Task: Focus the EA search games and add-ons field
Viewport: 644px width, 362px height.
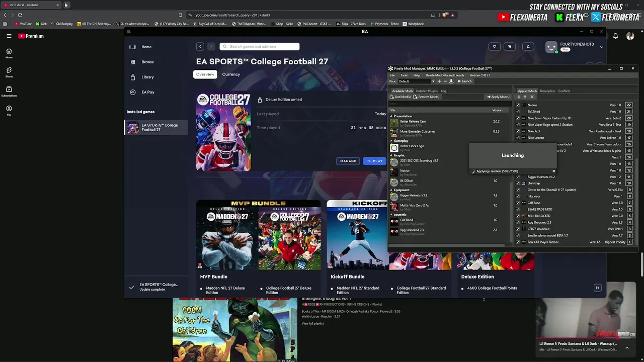Action: [260, 46]
